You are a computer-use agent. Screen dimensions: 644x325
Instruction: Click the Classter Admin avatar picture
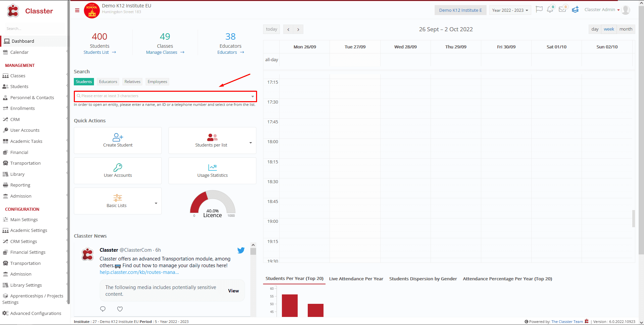tap(626, 10)
